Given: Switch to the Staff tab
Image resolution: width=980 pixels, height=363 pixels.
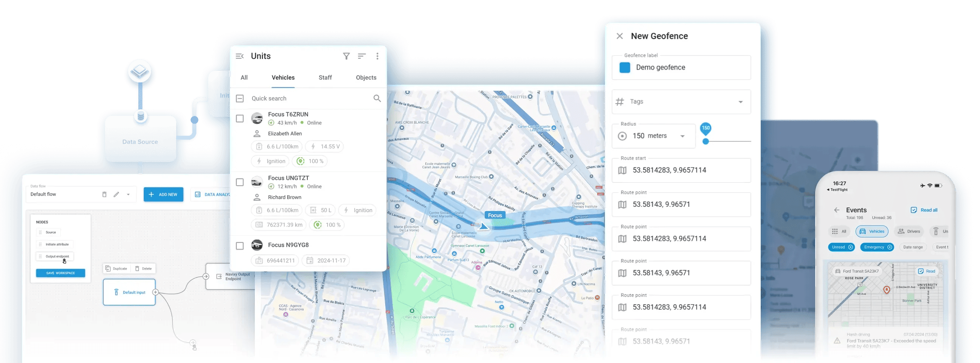Looking at the screenshot, I should pyautogui.click(x=325, y=78).
